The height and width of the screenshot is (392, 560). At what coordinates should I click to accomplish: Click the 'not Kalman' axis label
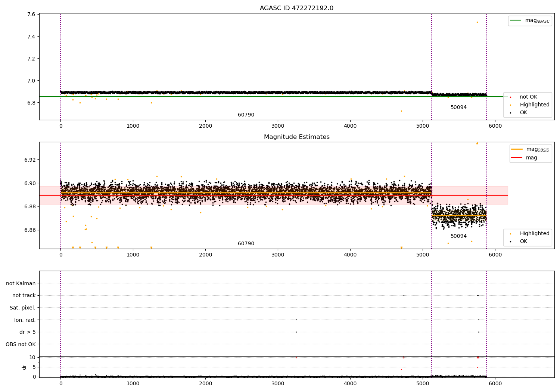[x=21, y=284]
